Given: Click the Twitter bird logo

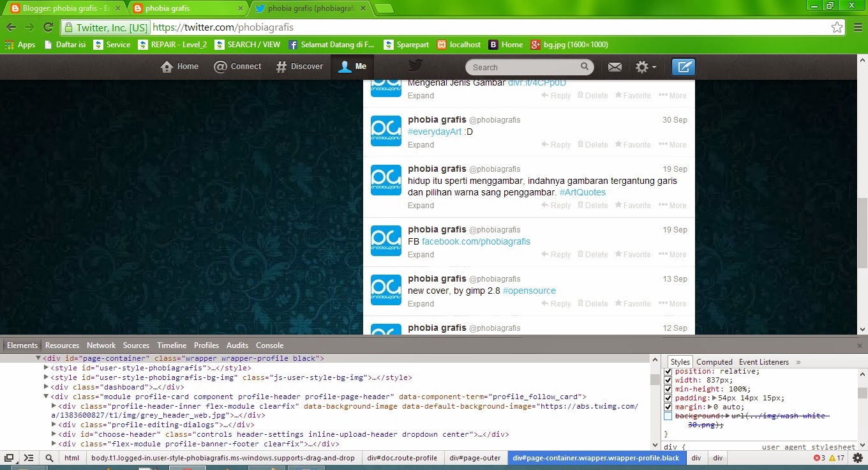Looking at the screenshot, I should (x=415, y=66).
